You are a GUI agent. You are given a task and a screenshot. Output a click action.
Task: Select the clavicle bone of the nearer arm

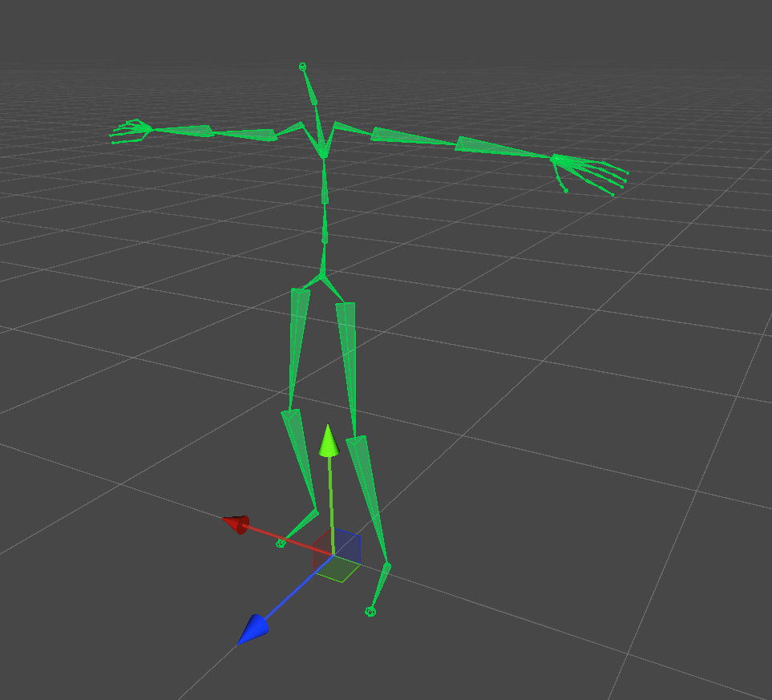tap(352, 128)
